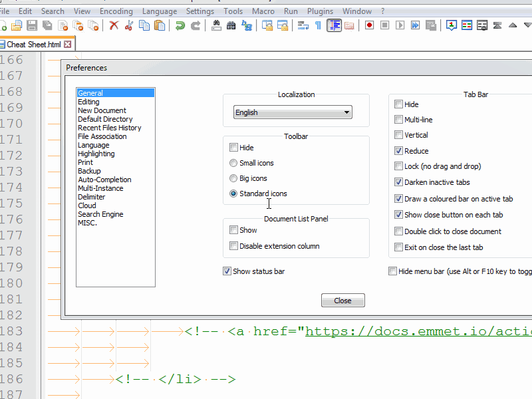Start macro recording with the red dot
This screenshot has width=532, height=399.
pos(370,25)
